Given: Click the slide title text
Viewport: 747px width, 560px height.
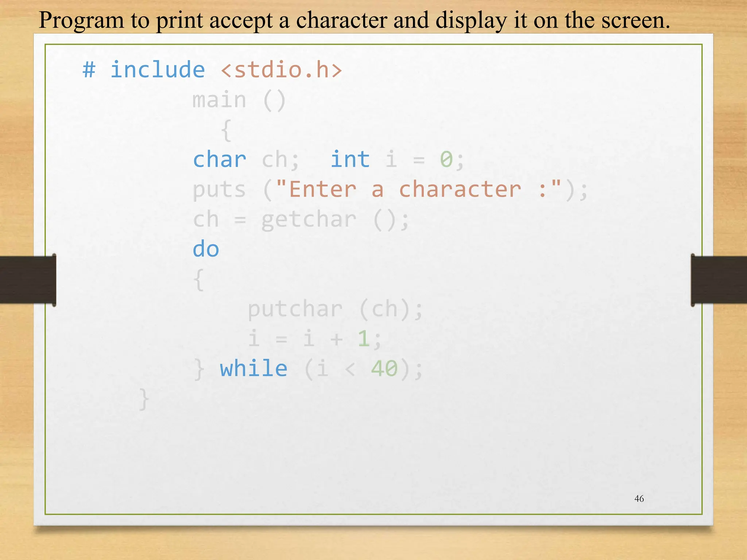Looking at the screenshot, I should pos(354,20).
